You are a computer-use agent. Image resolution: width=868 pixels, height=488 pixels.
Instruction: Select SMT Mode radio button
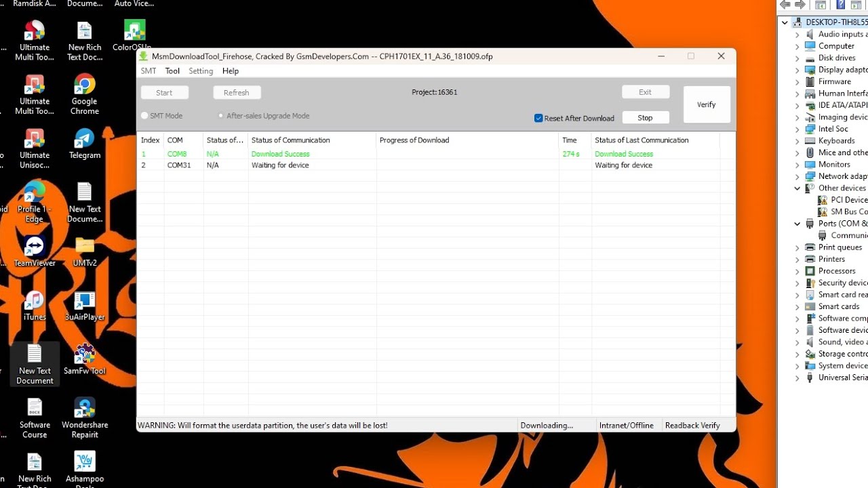(x=144, y=116)
